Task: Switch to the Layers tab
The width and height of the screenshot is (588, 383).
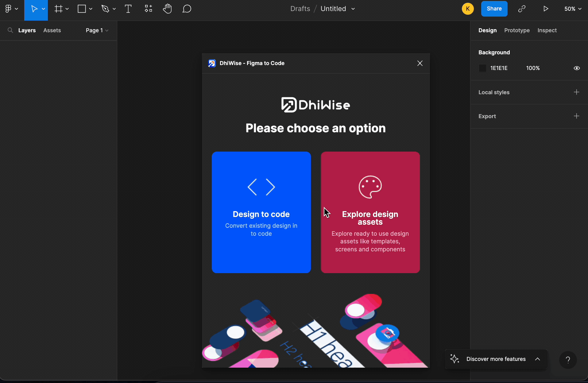Action: click(27, 30)
